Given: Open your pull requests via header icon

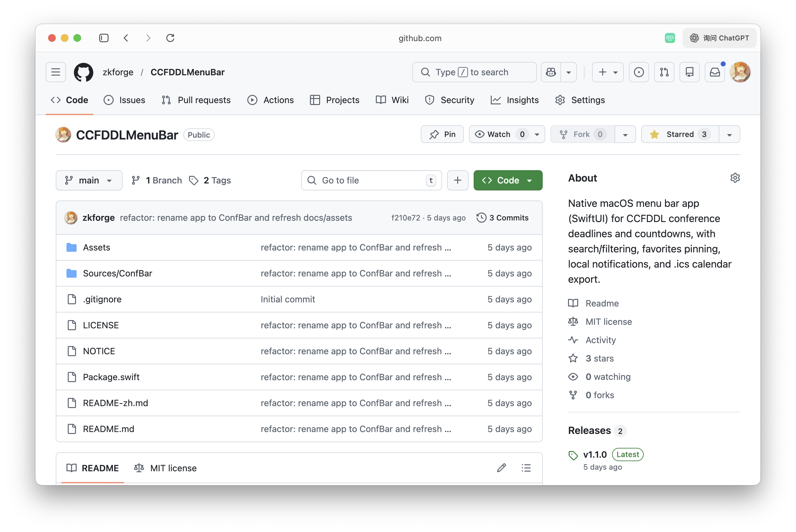Looking at the screenshot, I should [x=664, y=72].
